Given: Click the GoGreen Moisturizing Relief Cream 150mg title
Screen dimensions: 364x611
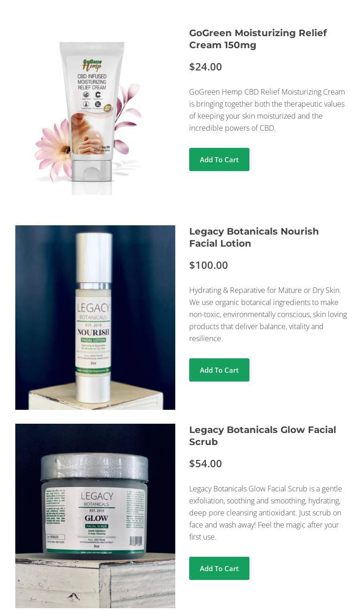Looking at the screenshot, I should 258,39.
